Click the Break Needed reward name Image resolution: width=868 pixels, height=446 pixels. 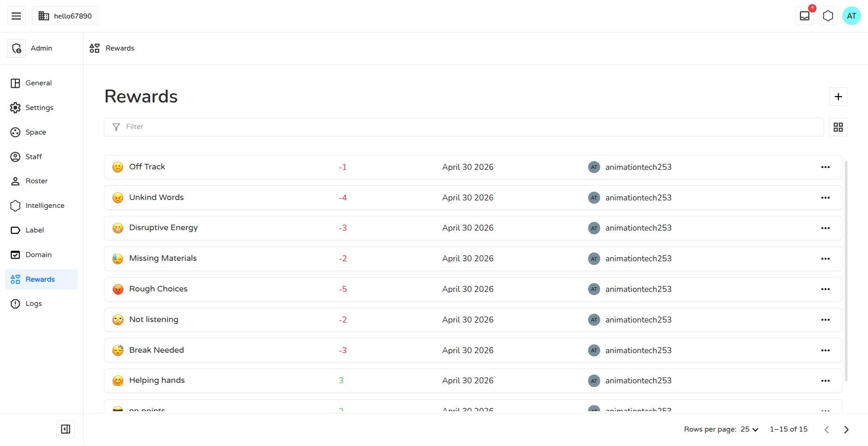(x=156, y=350)
